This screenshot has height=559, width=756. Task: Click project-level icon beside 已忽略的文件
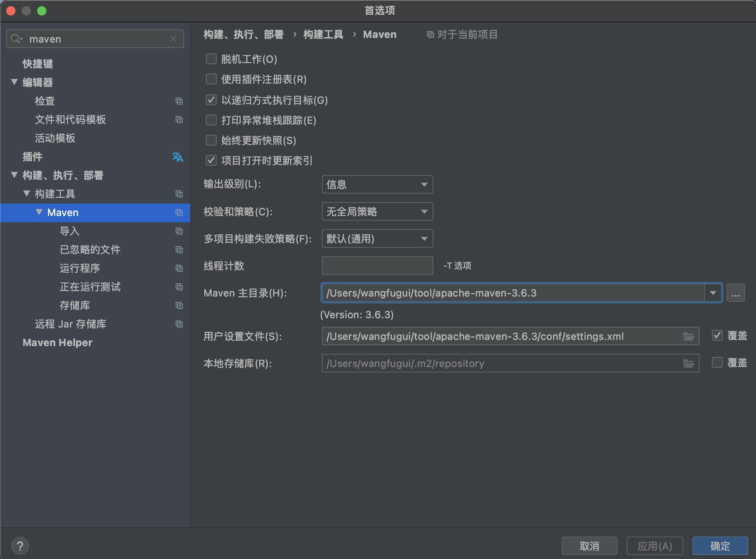point(179,250)
